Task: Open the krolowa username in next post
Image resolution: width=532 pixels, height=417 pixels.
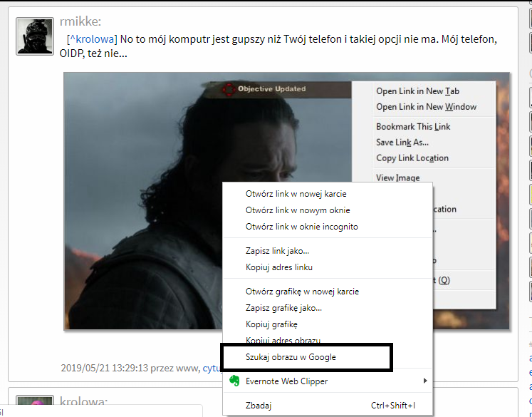Action: [x=83, y=402]
